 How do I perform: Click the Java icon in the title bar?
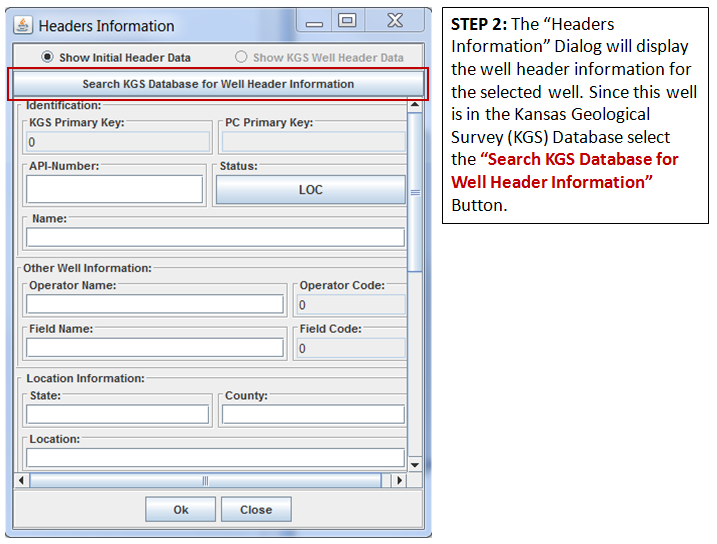[x=22, y=25]
